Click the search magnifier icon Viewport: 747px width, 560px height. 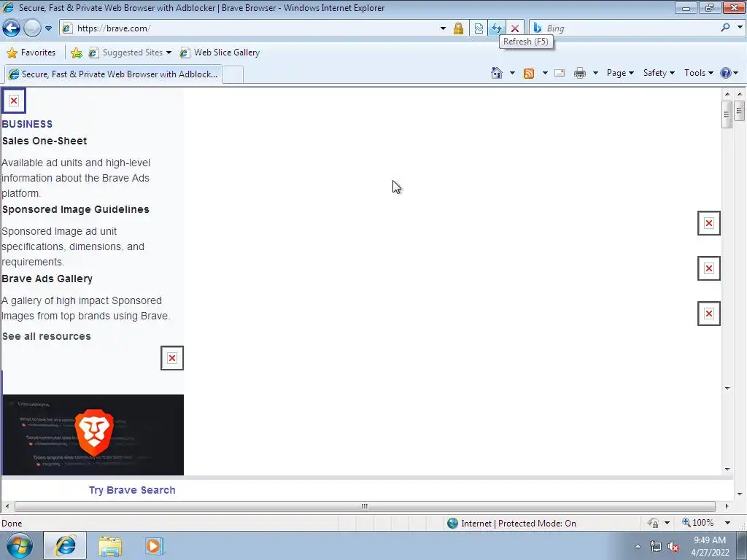click(x=725, y=28)
